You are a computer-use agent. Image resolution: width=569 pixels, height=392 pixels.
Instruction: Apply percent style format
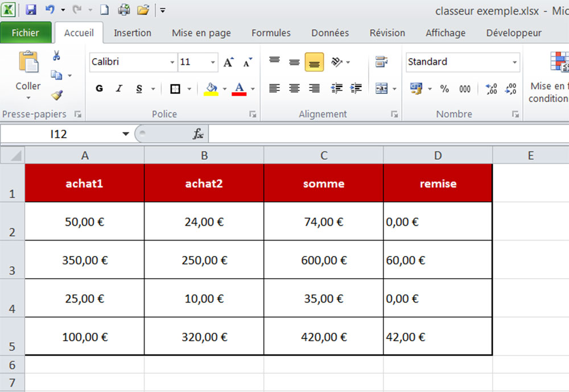pos(444,89)
